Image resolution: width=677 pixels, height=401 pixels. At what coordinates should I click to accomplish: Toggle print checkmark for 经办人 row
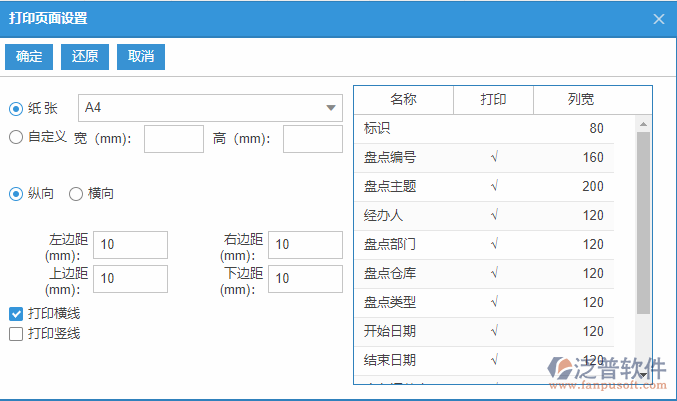coord(493,215)
